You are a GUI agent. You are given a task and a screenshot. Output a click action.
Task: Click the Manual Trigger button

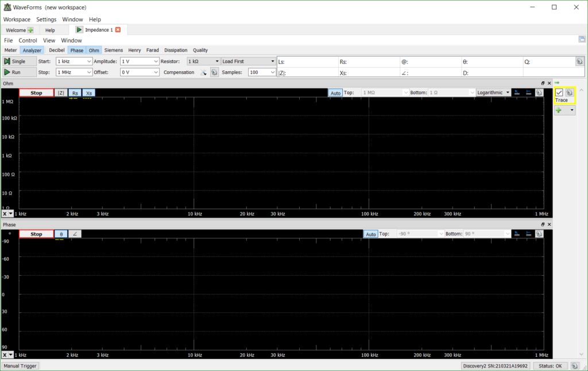point(20,365)
